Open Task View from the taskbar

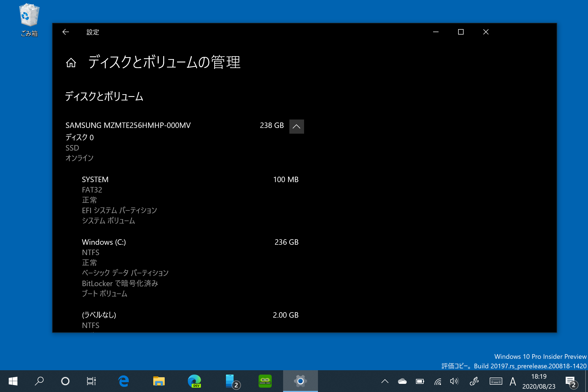(91, 381)
